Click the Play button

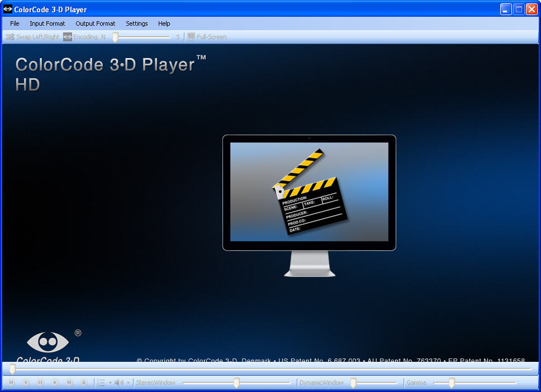(26, 383)
